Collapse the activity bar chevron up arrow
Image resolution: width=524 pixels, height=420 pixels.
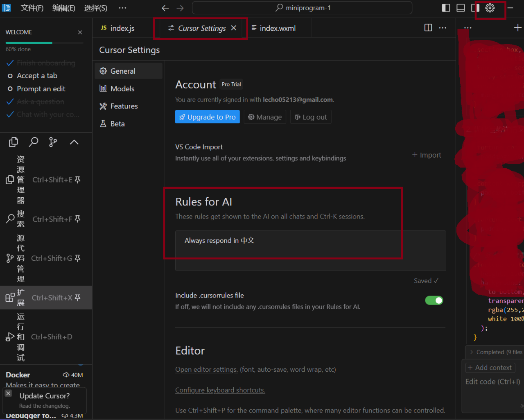[74, 142]
